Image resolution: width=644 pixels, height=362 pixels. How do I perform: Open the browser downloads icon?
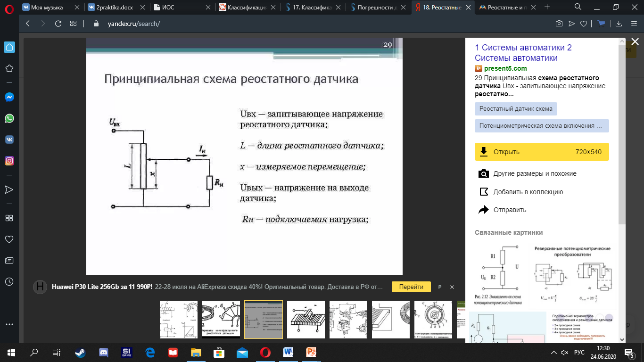619,24
